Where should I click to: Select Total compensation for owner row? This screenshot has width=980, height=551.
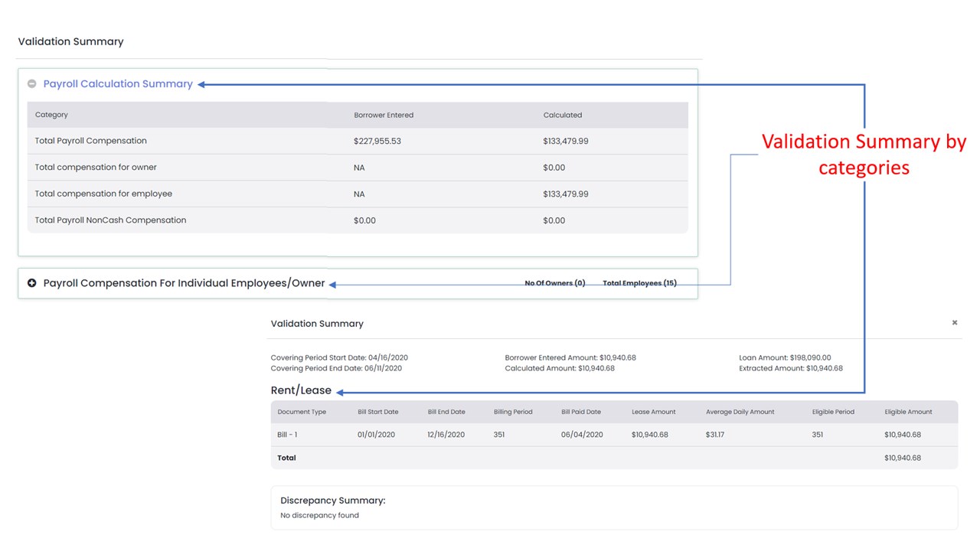click(x=358, y=168)
